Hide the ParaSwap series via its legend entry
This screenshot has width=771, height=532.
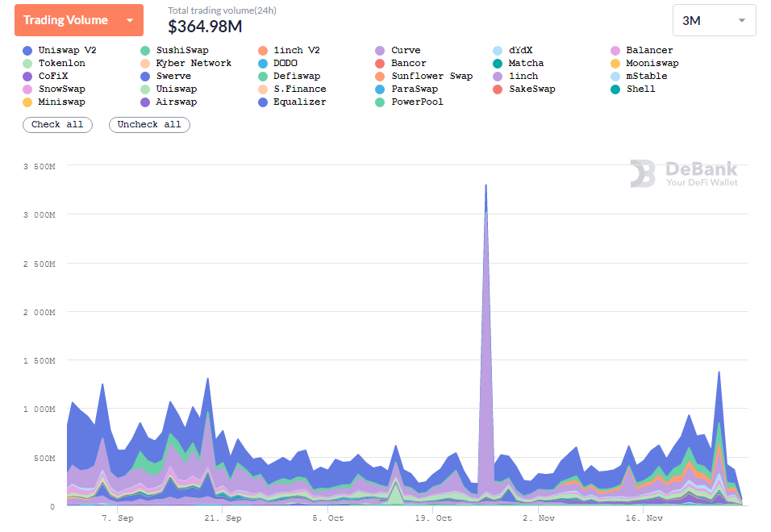[406, 89]
